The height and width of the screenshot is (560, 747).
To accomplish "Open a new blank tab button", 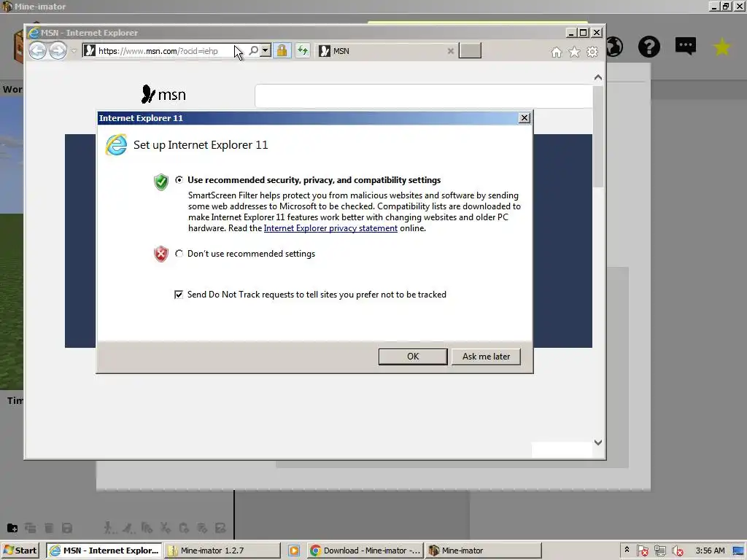I will pos(470,50).
